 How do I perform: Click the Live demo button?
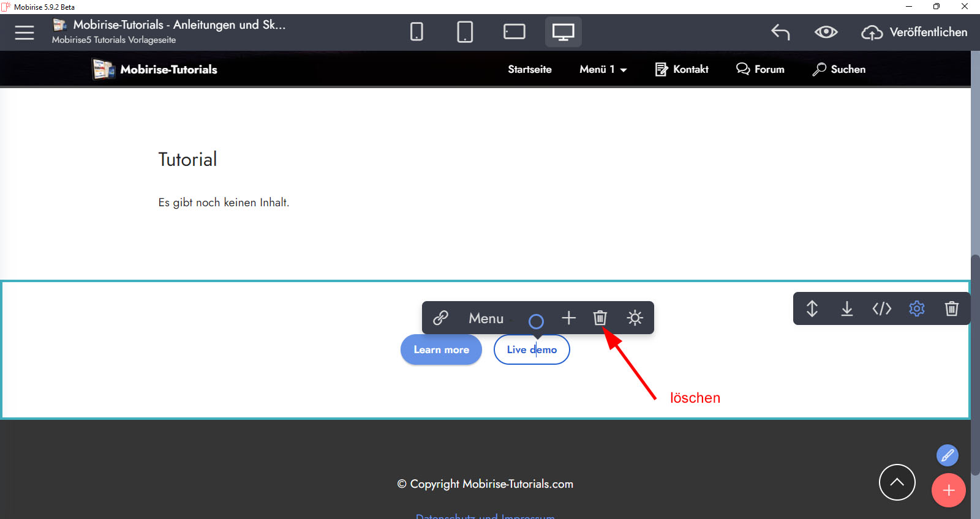pos(532,349)
